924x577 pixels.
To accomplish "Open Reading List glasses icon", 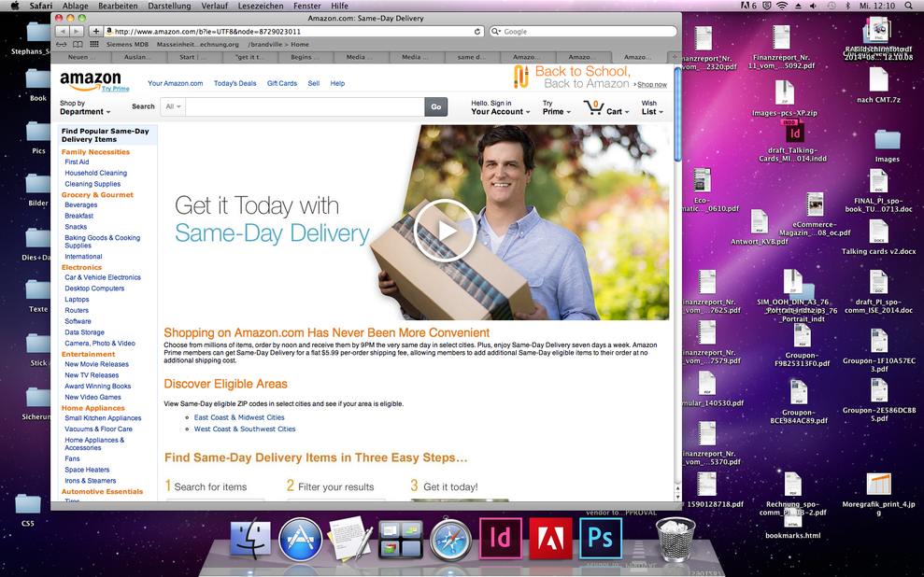I will [62, 44].
